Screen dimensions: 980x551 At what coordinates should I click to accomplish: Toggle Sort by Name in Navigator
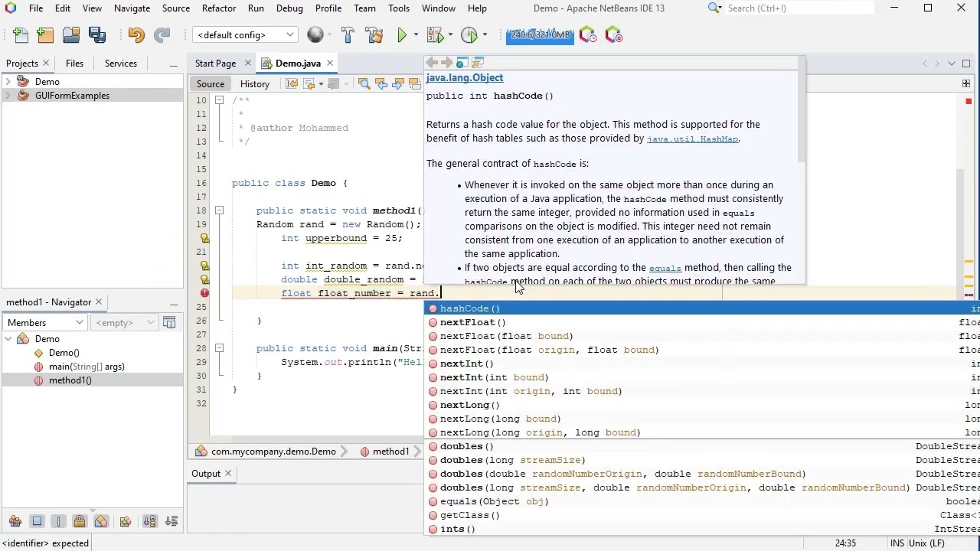tap(150, 521)
